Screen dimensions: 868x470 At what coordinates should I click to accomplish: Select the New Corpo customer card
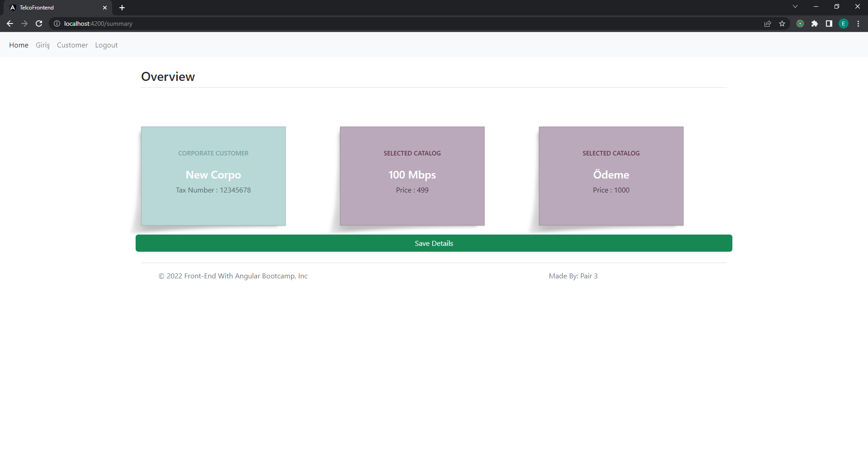tap(213, 176)
